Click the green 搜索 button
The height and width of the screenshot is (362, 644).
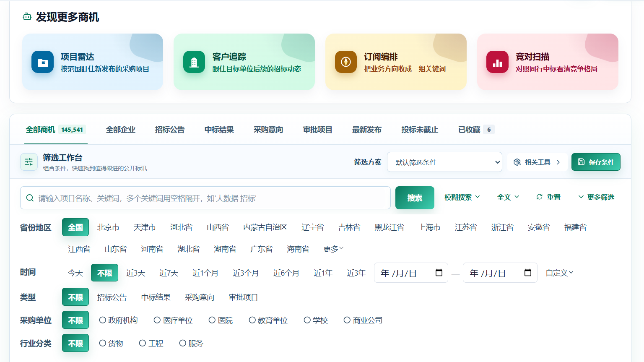[x=415, y=198]
